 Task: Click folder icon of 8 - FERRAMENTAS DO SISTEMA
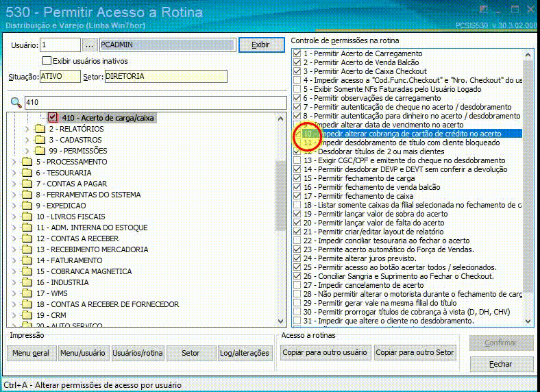(27, 195)
